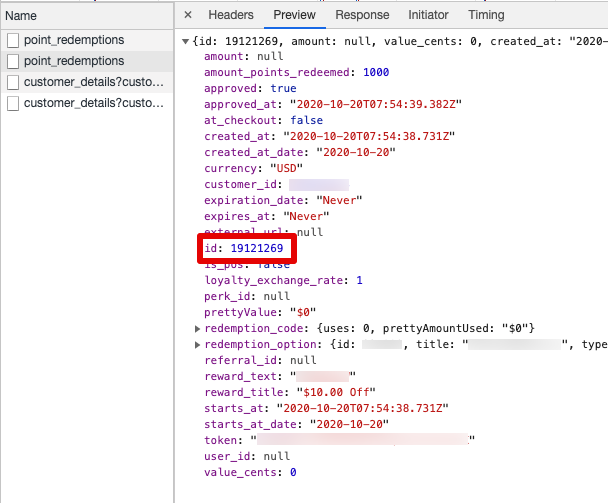Viewport: 608px width, 503px height.
Task: Select the expires_at property
Action: 267,216
